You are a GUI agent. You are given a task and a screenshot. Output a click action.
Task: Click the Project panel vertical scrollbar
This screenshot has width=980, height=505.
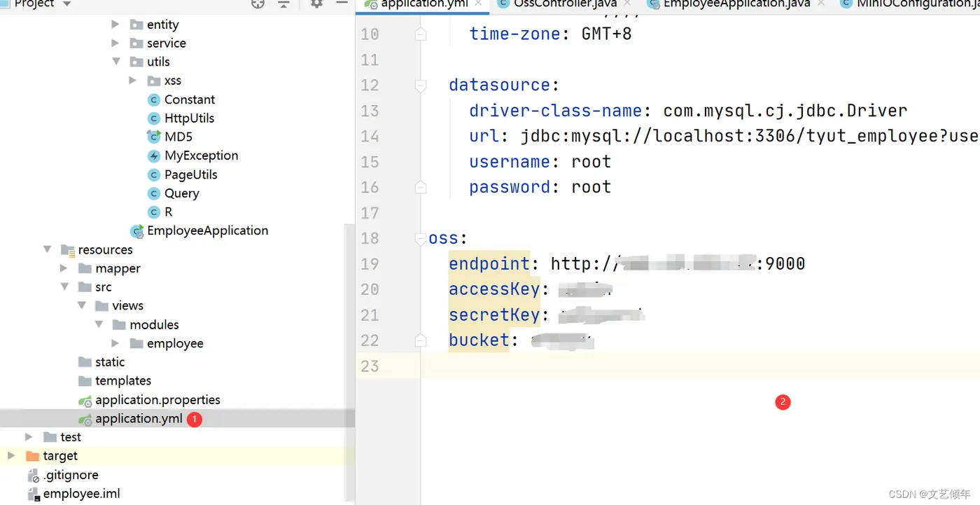(350, 364)
